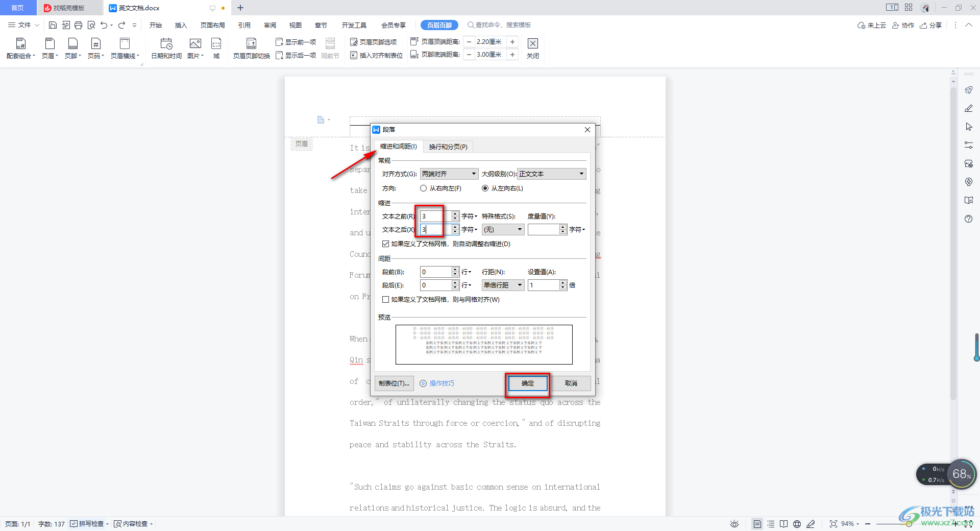Screen dimensions: 980x531
Task: Open the Header horizontal line (页眉横线) tool
Action: tap(125, 49)
